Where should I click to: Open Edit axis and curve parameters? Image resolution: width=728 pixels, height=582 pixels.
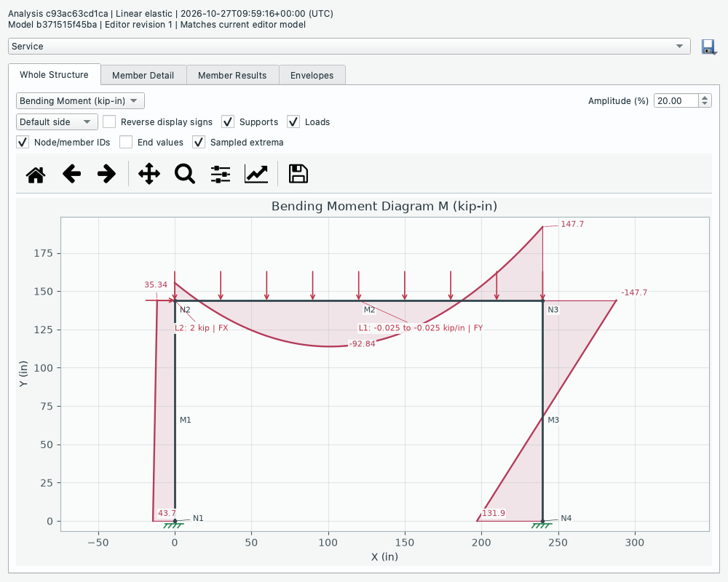pos(256,175)
